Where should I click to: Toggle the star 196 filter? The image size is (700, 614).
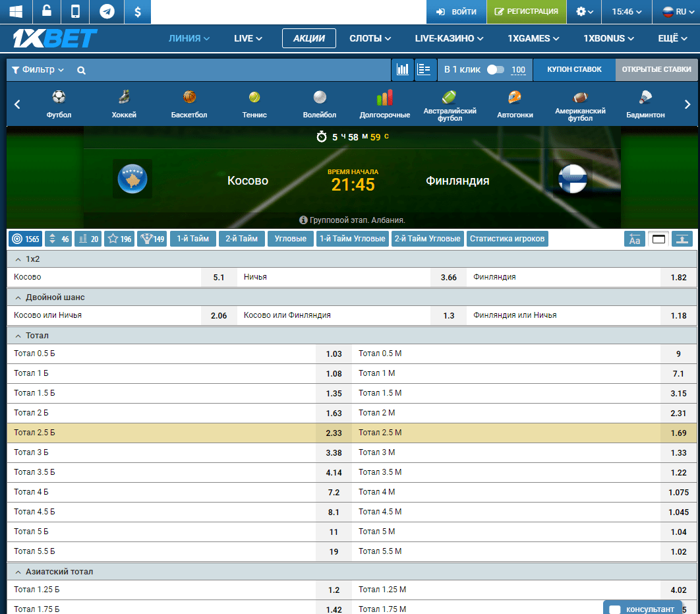point(119,239)
